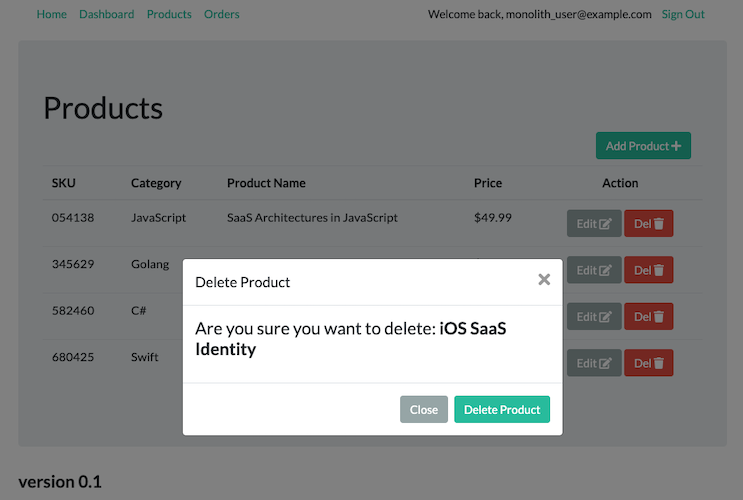Image resolution: width=743 pixels, height=500 pixels.
Task: Click trash icon for SKU 582460
Action: [659, 317]
